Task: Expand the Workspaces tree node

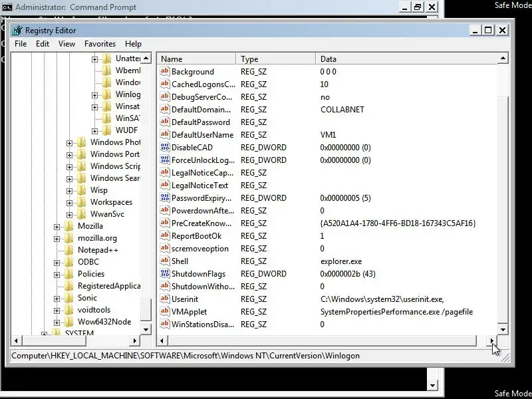Action: tap(69, 203)
